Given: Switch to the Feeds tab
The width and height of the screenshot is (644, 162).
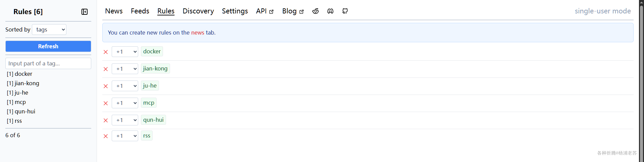Looking at the screenshot, I should tap(140, 11).
